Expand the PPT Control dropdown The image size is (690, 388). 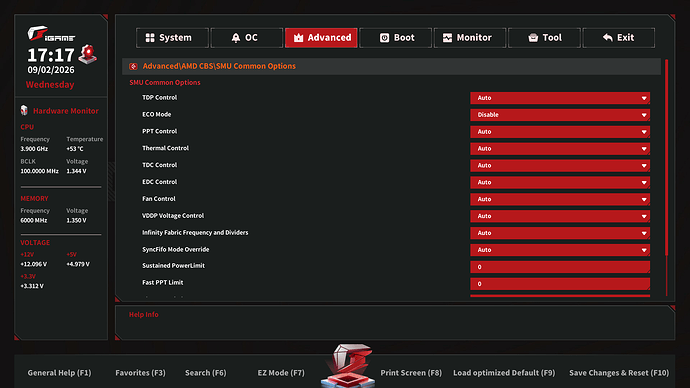560,132
